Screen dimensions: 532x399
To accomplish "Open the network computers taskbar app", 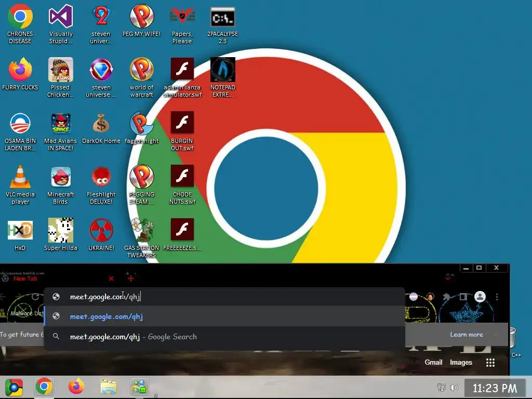I will [x=139, y=387].
